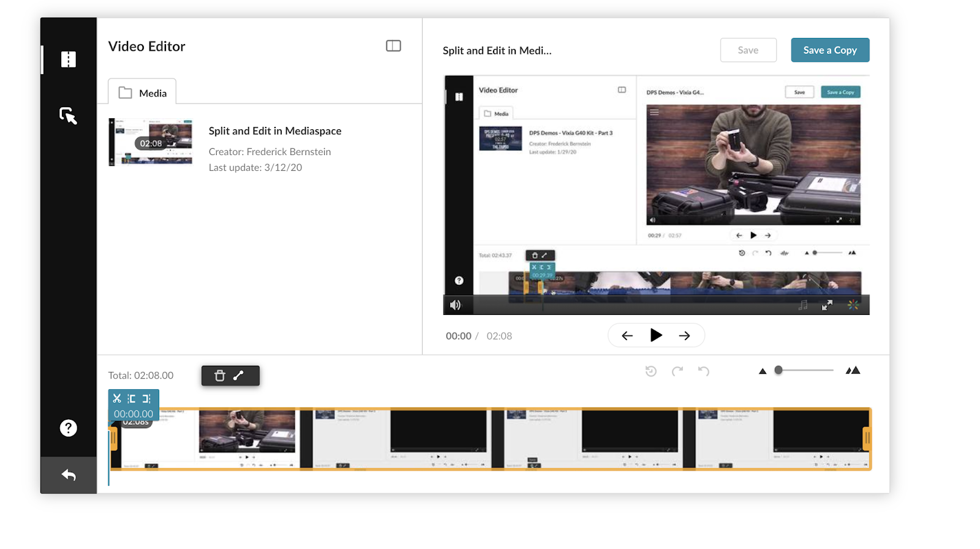Click the undo arrow icon
The image size is (980, 549).
704,371
